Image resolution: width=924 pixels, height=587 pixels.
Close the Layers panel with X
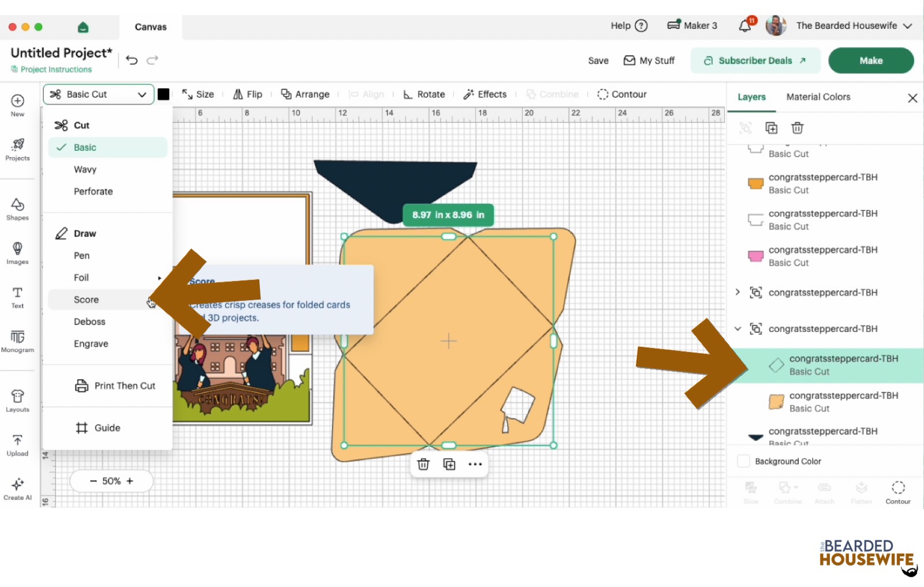(x=912, y=98)
